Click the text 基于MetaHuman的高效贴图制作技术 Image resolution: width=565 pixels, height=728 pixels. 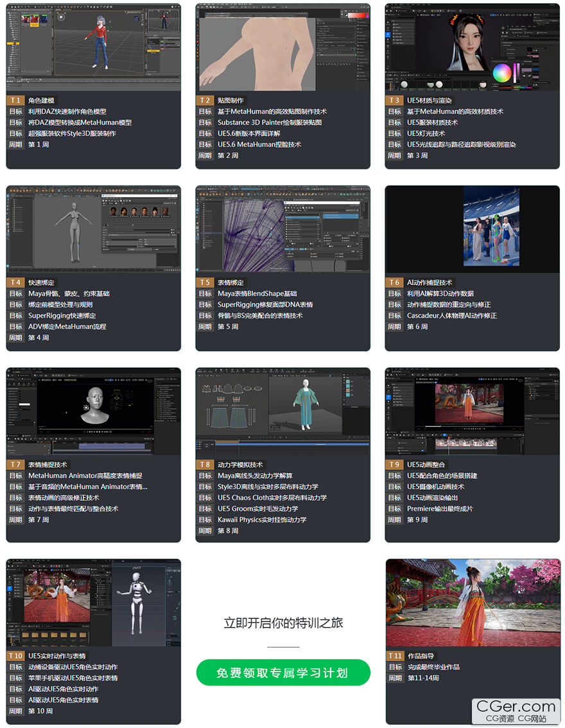pos(272,112)
